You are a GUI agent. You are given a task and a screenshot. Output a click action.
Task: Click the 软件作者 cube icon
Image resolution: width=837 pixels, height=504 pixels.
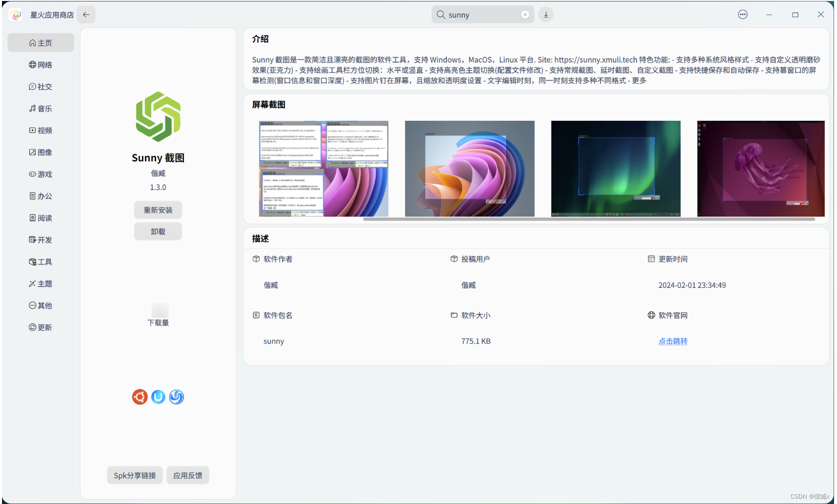[x=256, y=259]
